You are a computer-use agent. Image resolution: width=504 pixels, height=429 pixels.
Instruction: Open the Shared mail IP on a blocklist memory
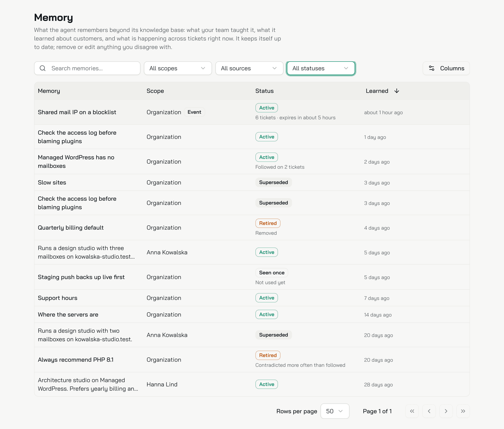pos(77,112)
